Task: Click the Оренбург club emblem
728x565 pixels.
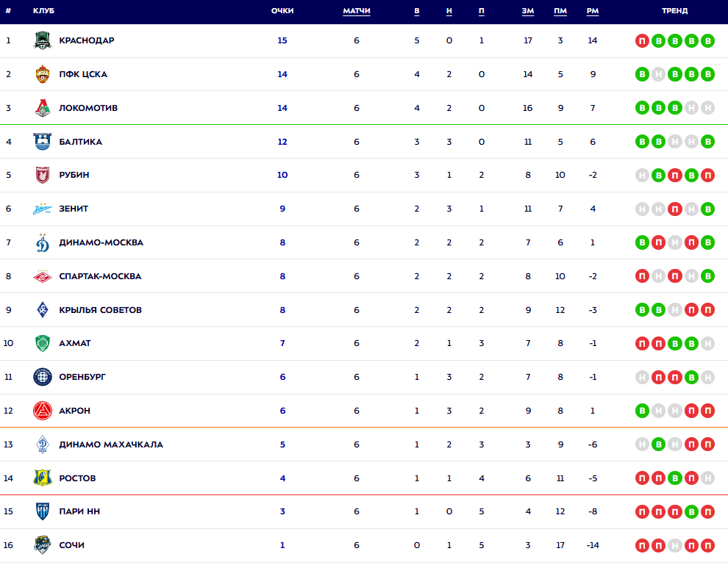Action: coord(43,377)
